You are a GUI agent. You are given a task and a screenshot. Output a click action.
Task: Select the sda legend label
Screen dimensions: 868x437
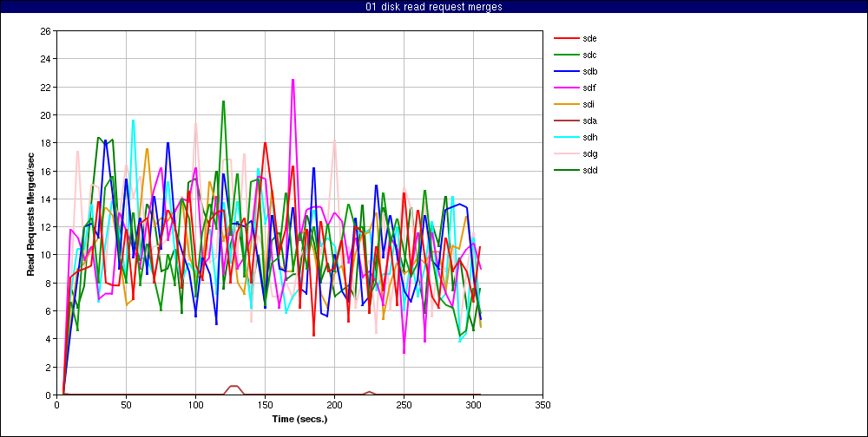[x=589, y=121]
